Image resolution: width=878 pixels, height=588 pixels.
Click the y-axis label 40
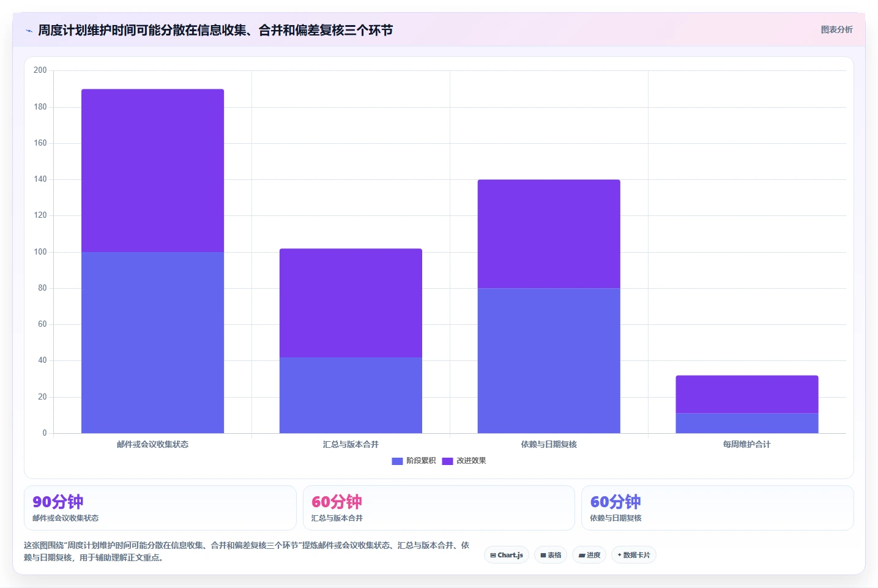(42, 360)
